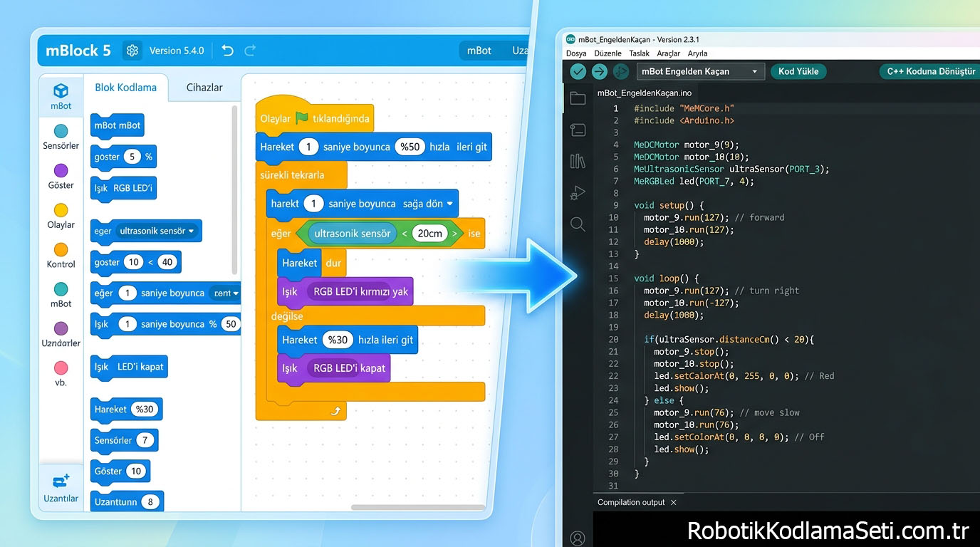Open Boards Manager icon in Arduino sidebar
Screen dimensions: 980x547
pyautogui.click(x=578, y=130)
